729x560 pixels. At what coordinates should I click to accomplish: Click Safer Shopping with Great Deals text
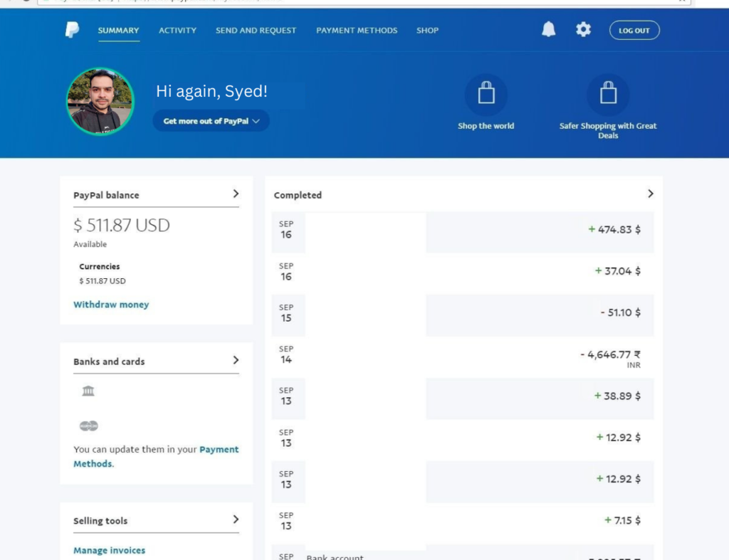pyautogui.click(x=608, y=131)
